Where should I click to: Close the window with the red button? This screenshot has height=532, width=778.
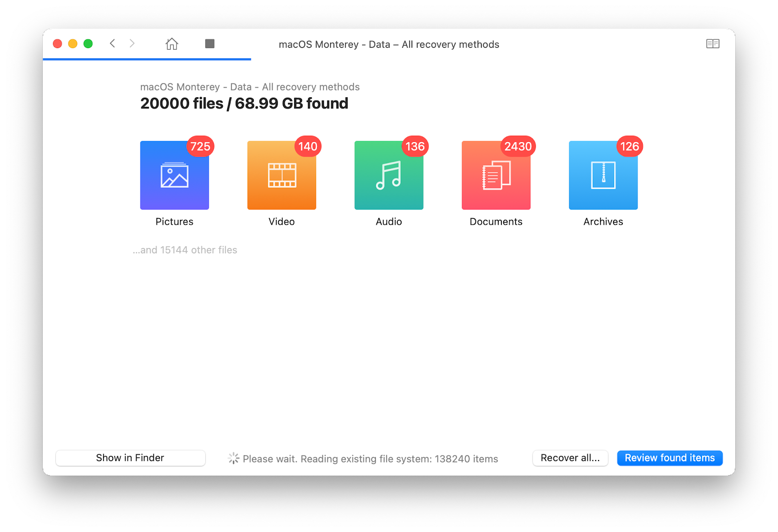[x=57, y=44]
